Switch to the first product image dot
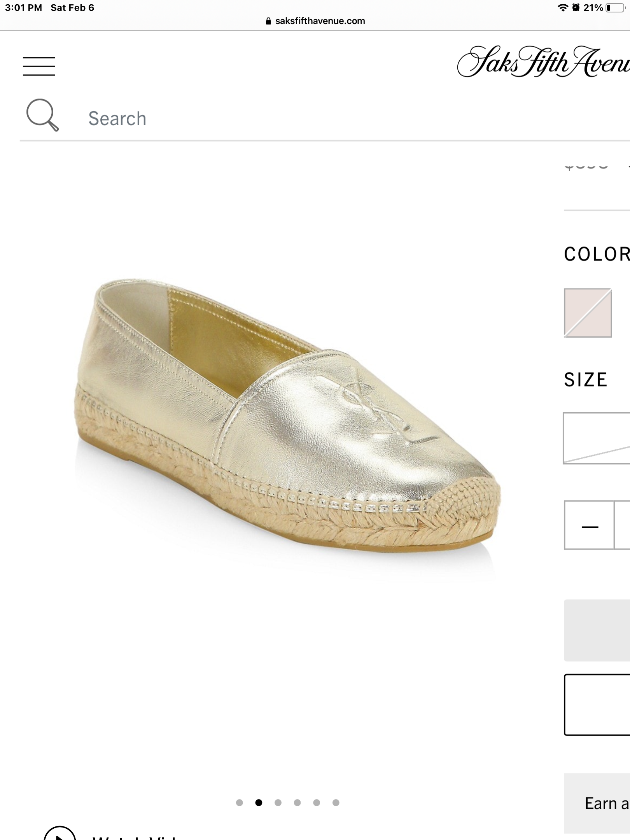The width and height of the screenshot is (630, 840). point(240,803)
